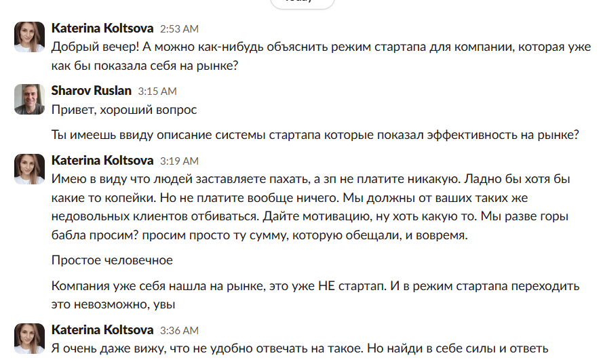Click Katerina Koltsova's avatar at 3:36 AM
Screen dimensions: 603x364
(x=30, y=339)
